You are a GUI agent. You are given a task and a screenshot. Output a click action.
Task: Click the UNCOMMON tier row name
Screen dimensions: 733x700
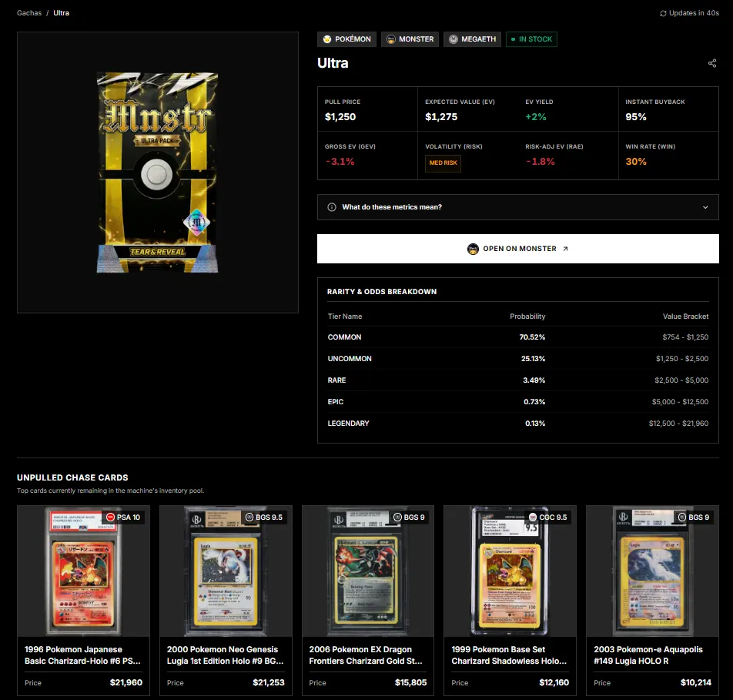pyautogui.click(x=350, y=359)
